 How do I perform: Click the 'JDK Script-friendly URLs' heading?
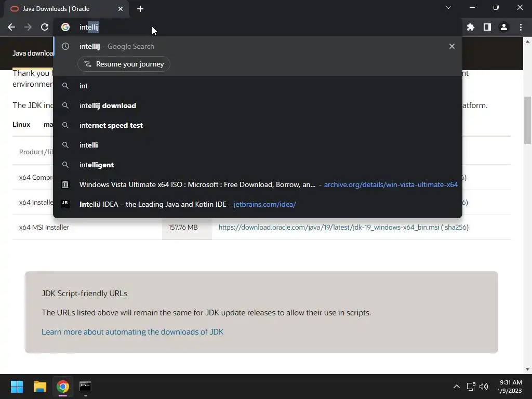[x=85, y=294]
